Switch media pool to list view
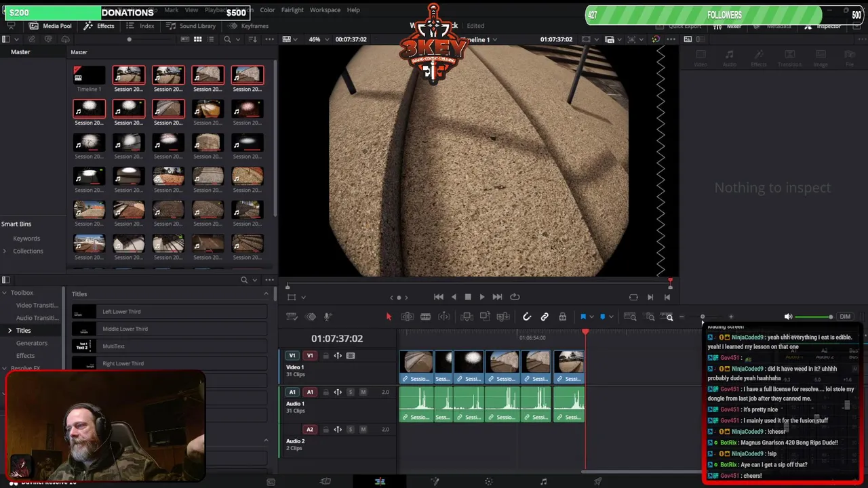 pyautogui.click(x=211, y=39)
